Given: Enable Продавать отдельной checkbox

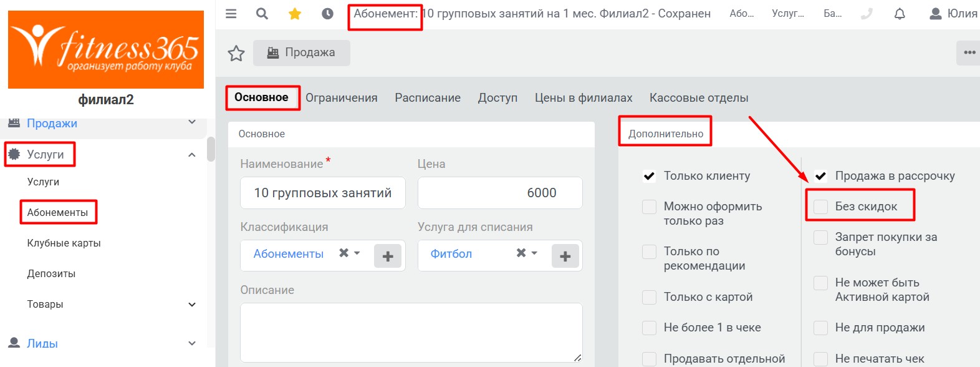Looking at the screenshot, I should coord(649,359).
